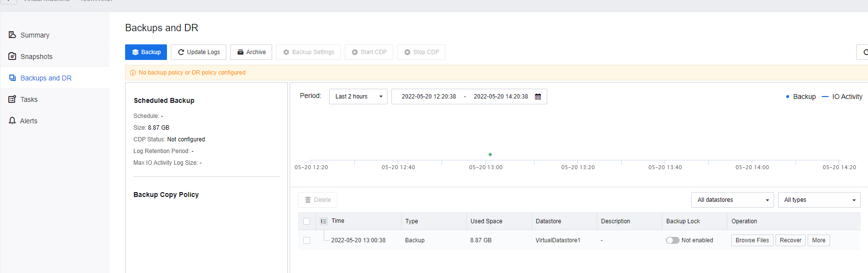
Task: Click the Update Logs button
Action: [199, 52]
